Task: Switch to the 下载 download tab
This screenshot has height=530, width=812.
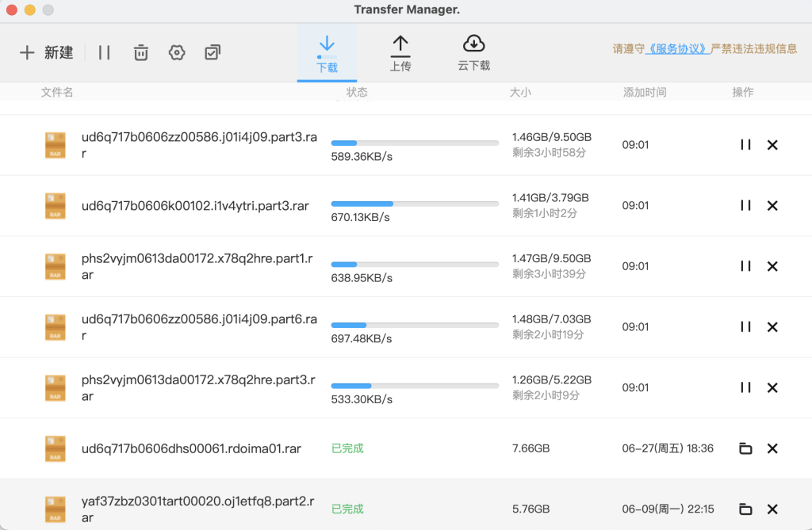Action: tap(327, 53)
